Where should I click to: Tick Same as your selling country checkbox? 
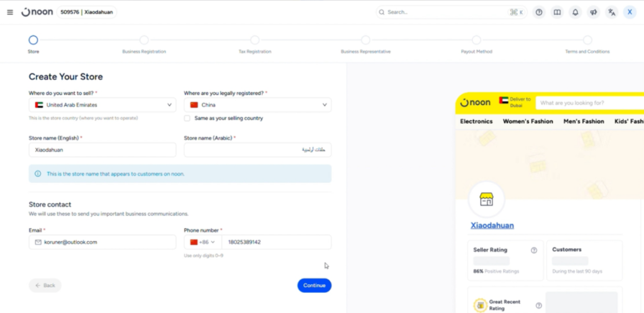pyautogui.click(x=187, y=118)
